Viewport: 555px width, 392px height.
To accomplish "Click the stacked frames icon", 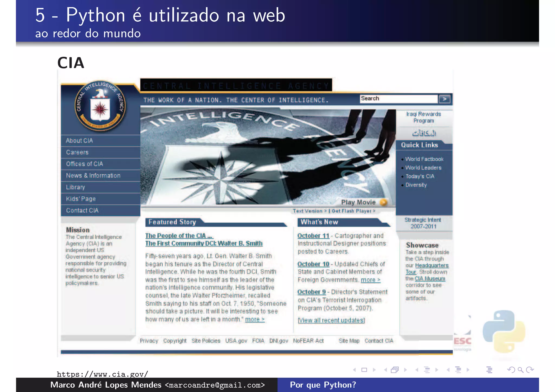I will tap(395, 370).
